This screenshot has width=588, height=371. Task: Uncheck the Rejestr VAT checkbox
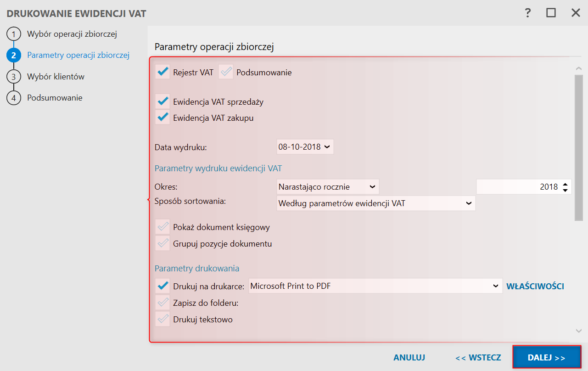pos(162,72)
